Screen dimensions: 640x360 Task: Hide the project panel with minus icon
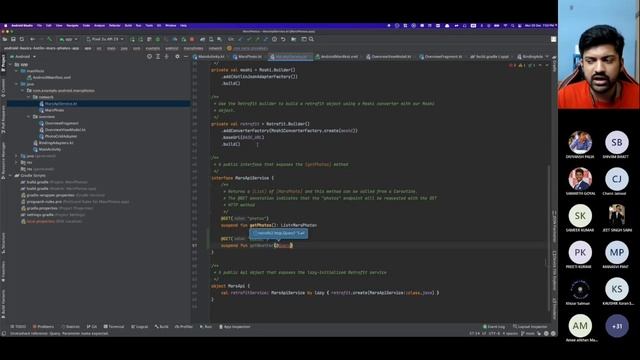[186, 57]
